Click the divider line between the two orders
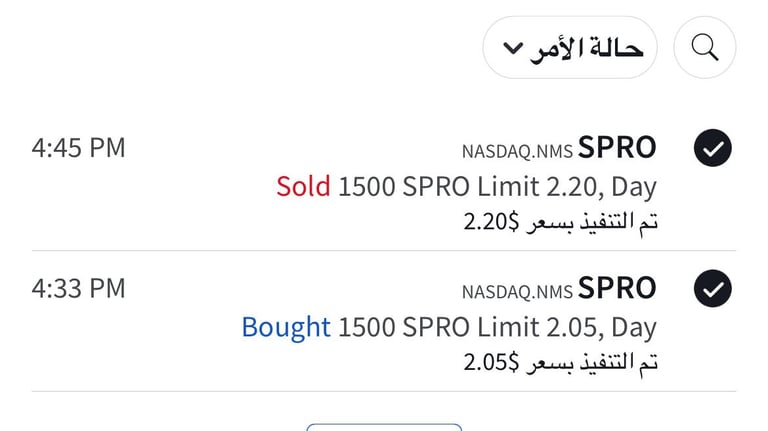 (x=384, y=250)
